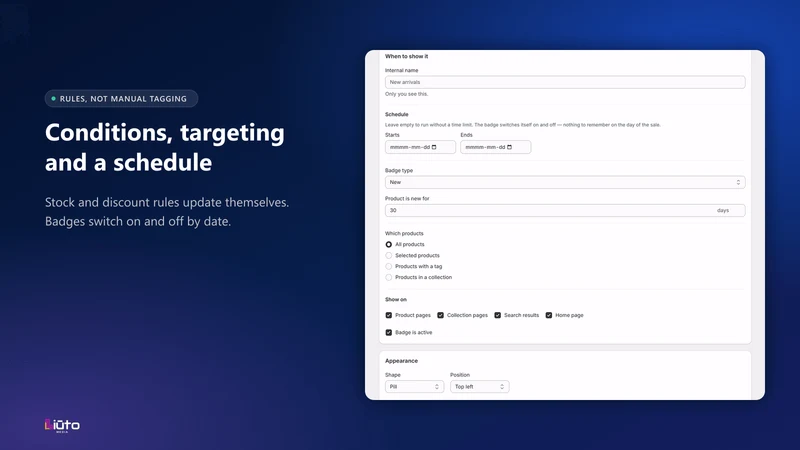Select the Selected products radio option

389,256
